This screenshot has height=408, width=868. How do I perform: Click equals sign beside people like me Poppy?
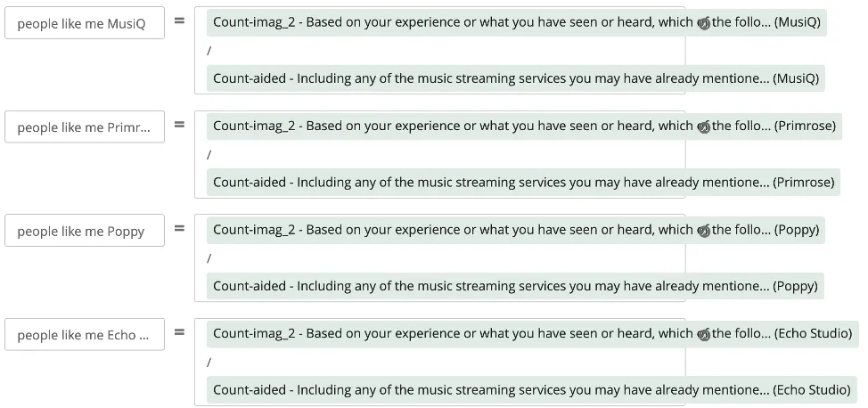point(179,229)
